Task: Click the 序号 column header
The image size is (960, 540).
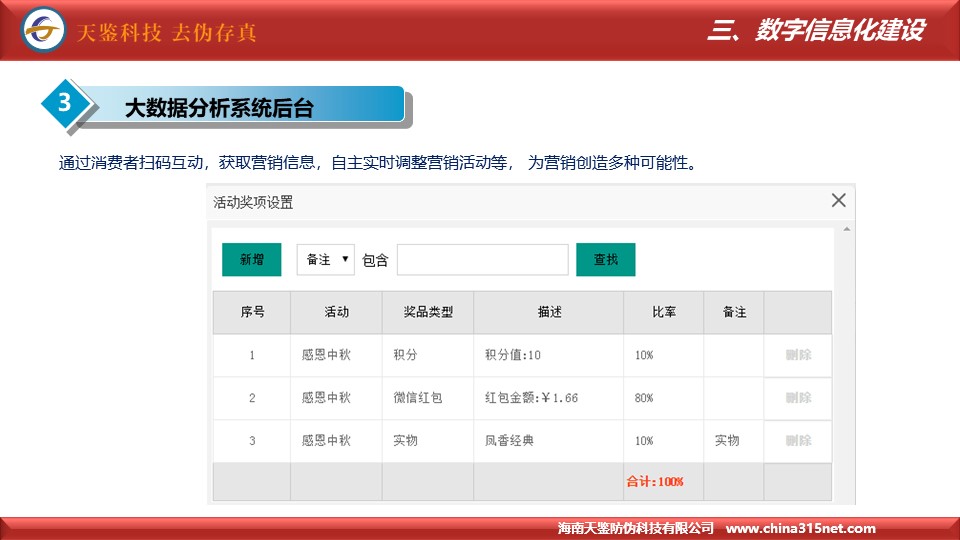Action: 252,312
